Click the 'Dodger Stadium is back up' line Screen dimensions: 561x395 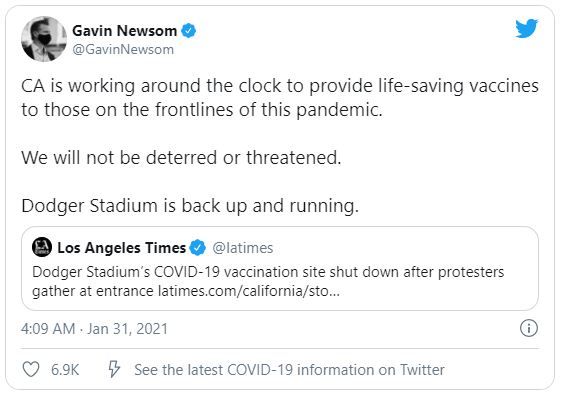[190, 206]
